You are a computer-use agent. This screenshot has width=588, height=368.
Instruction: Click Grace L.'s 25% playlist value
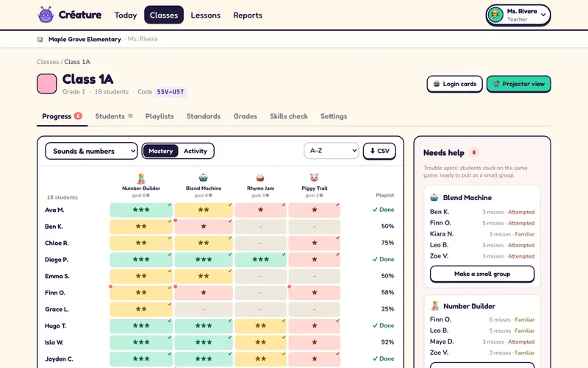coord(387,309)
